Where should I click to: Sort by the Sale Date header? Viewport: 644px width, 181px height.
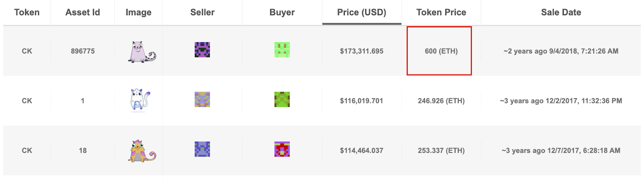561,12
